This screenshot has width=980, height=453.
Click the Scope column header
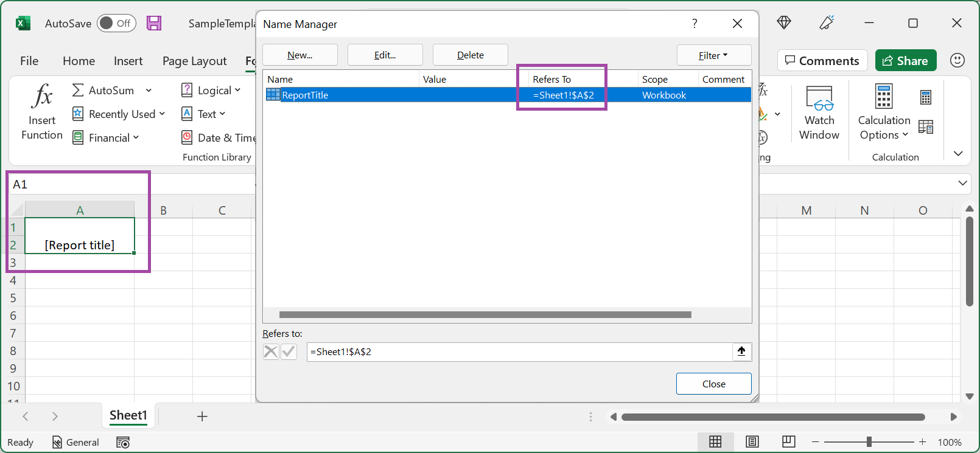(668, 79)
